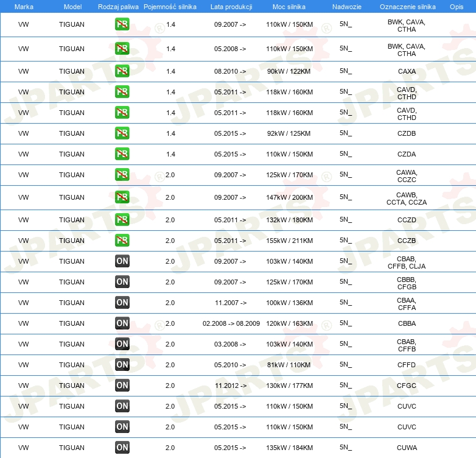Click the Nadwozie column header
The width and height of the screenshot is (476, 458).
[347, 7]
